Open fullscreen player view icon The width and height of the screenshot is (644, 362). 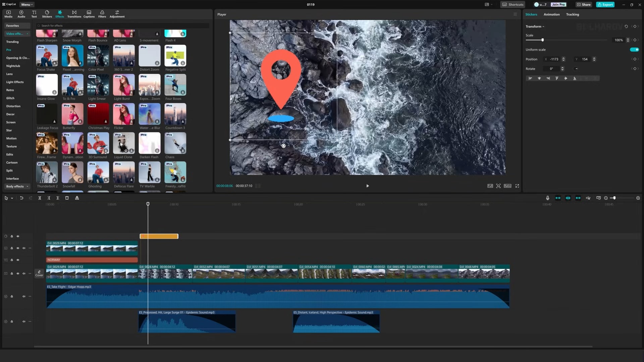(x=517, y=186)
